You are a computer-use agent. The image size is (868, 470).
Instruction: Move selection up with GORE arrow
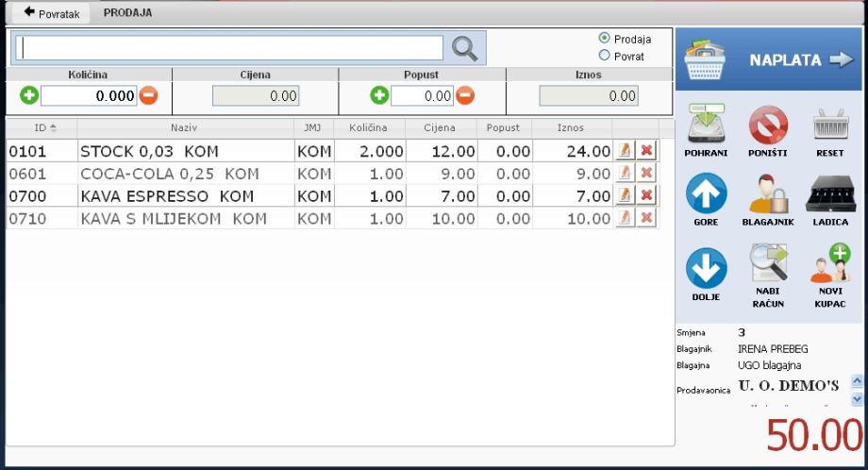pos(706,193)
